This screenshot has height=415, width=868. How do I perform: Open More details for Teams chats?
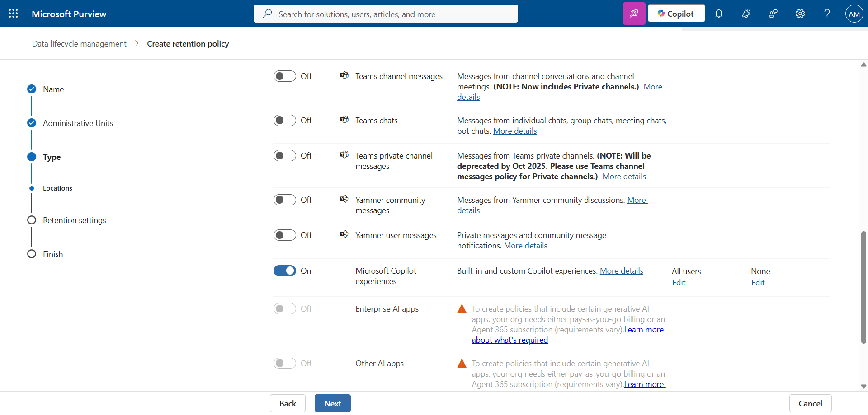pos(515,131)
